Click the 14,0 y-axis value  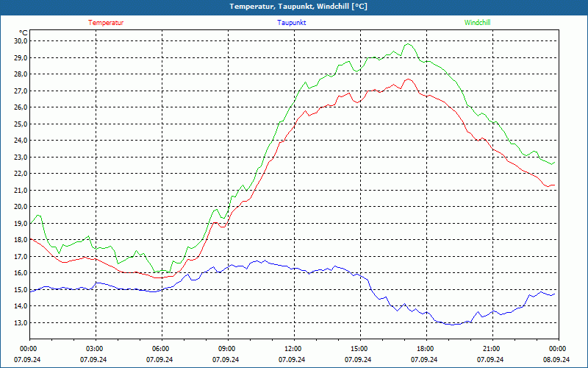tap(21, 306)
